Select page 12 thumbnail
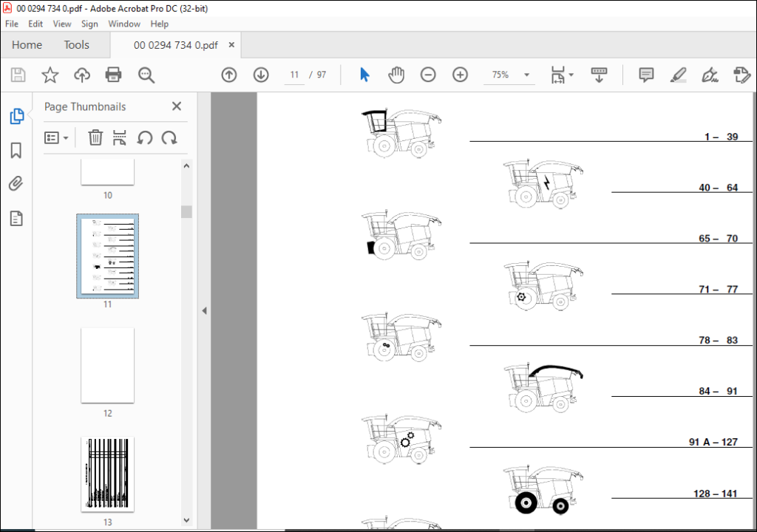Viewport: 757px width, 532px height. click(x=107, y=366)
